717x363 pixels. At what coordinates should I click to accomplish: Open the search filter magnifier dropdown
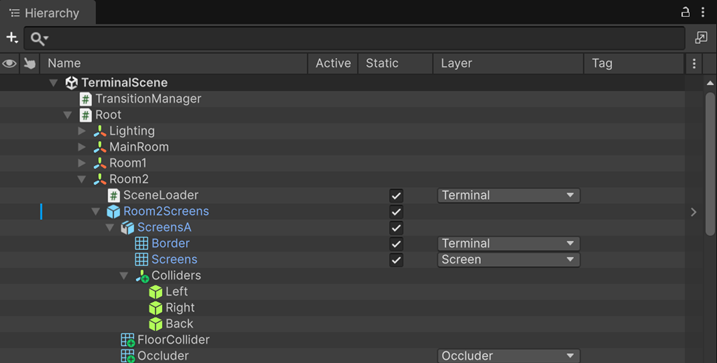[39, 38]
